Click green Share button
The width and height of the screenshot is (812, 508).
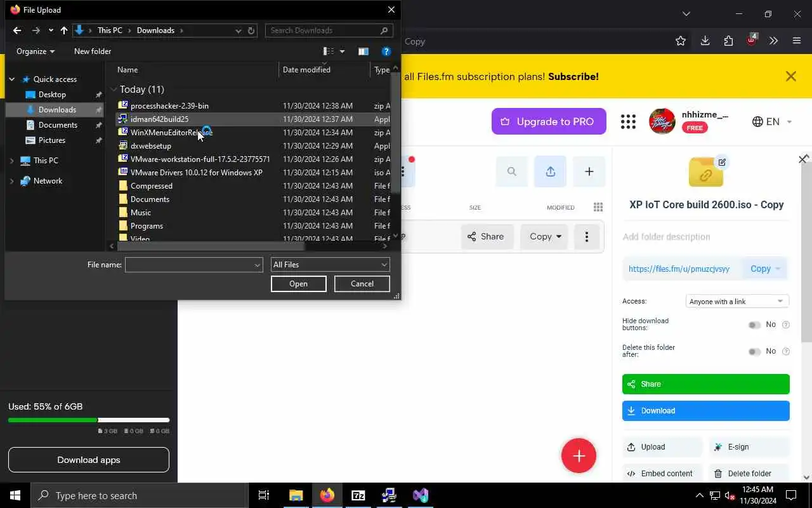705,384
